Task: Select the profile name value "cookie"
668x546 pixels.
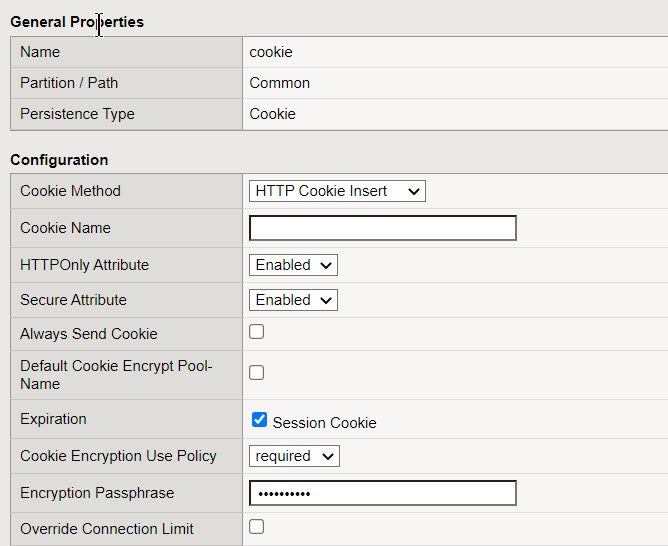Action: (271, 52)
